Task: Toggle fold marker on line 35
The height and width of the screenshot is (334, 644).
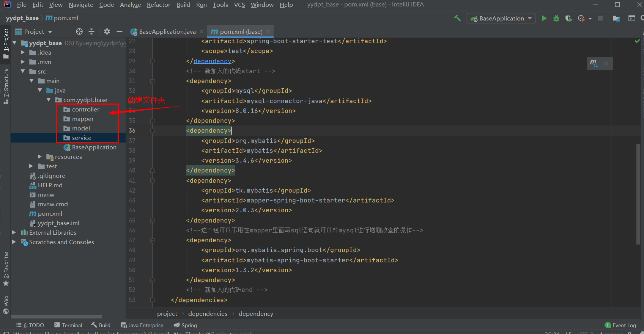Action: (152, 121)
